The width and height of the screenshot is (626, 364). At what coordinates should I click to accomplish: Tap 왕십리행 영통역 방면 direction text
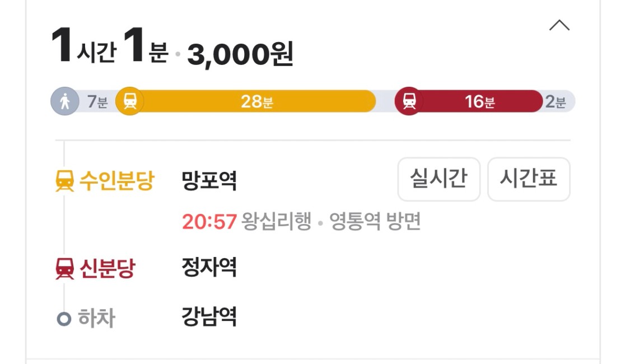(x=331, y=221)
